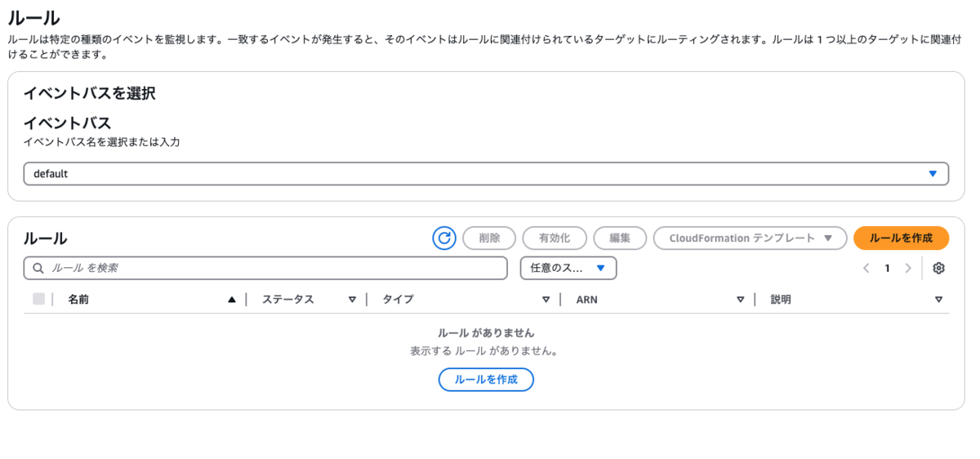Sort ascending by 名前 column arrow
The width and height of the screenshot is (980, 459).
tap(232, 300)
